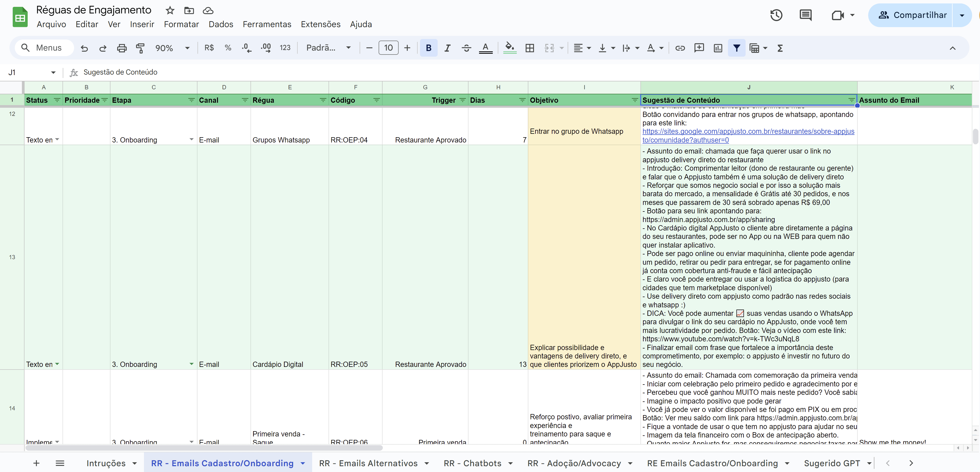Open text wrapping options
The image size is (980, 472).
pos(631,48)
